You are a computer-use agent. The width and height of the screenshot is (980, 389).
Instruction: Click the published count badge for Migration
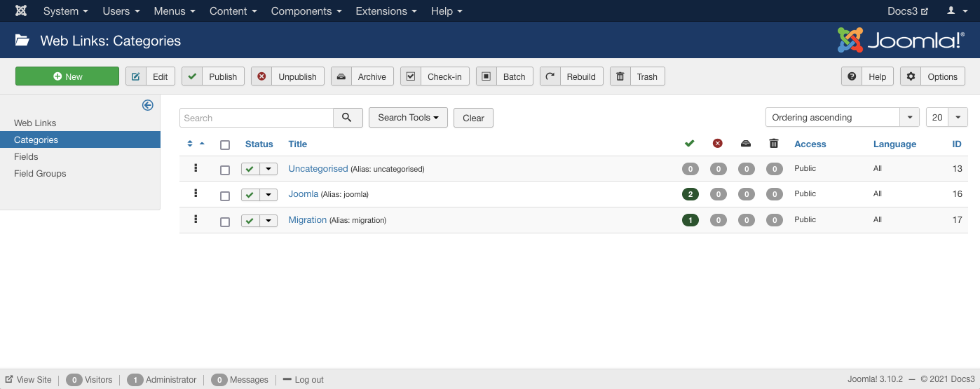(690, 220)
